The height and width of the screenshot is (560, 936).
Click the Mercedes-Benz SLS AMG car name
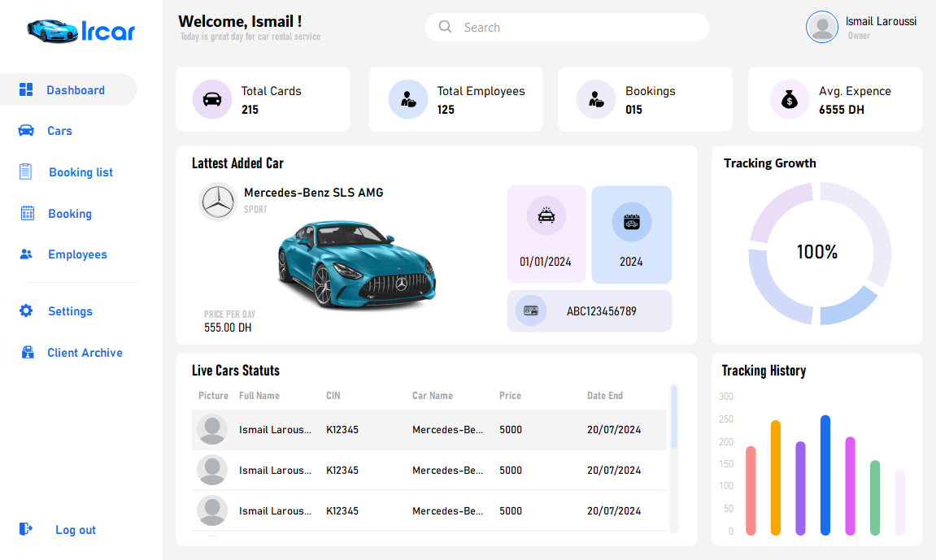(x=313, y=193)
